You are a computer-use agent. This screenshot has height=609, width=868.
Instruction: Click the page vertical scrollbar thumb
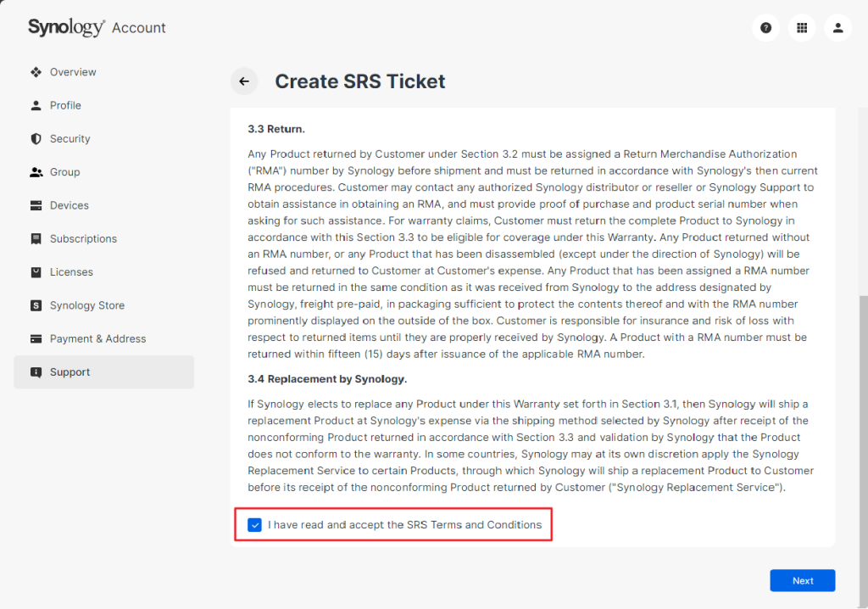click(x=863, y=451)
